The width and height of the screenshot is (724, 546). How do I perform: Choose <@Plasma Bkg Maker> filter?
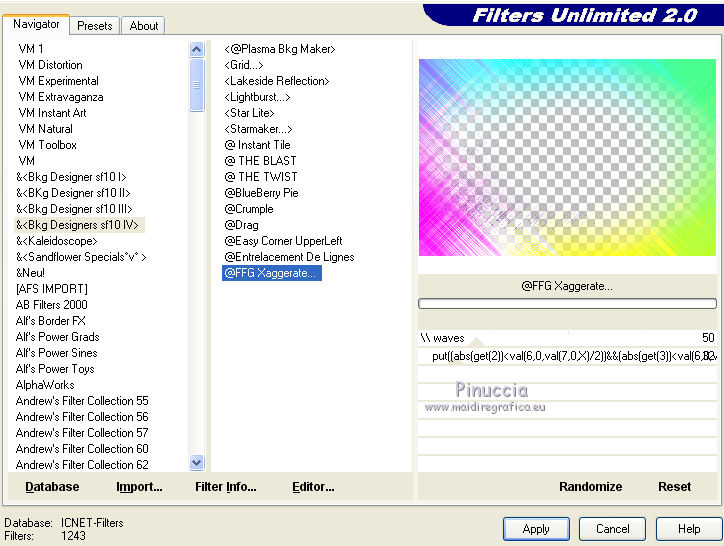[x=280, y=49]
